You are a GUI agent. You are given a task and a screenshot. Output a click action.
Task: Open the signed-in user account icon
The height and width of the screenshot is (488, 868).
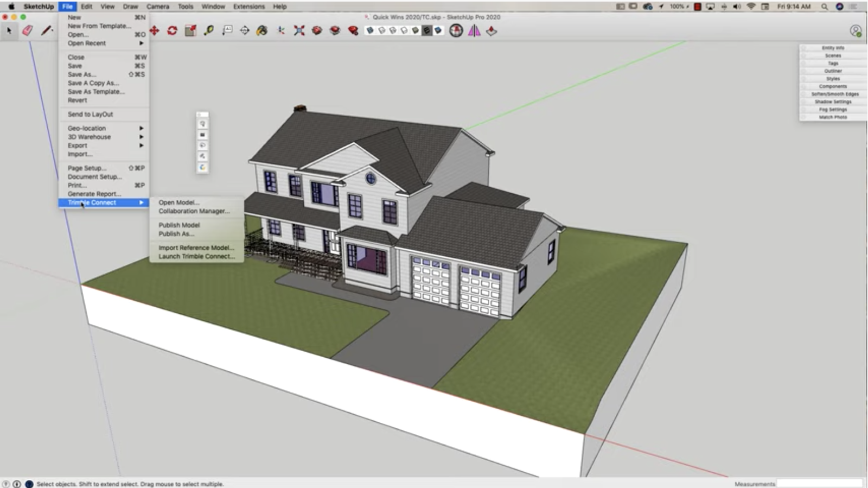point(856,31)
